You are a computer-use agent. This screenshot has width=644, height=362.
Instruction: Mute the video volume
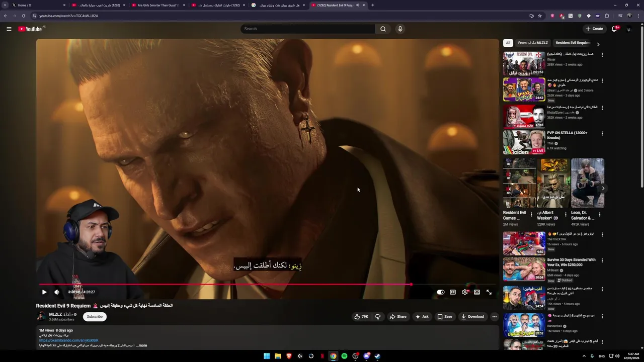57,292
